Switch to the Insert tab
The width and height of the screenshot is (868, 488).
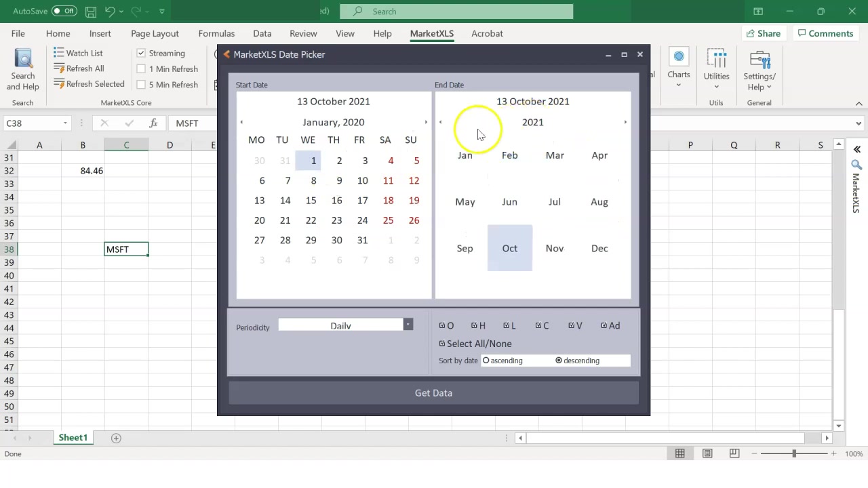tap(100, 33)
